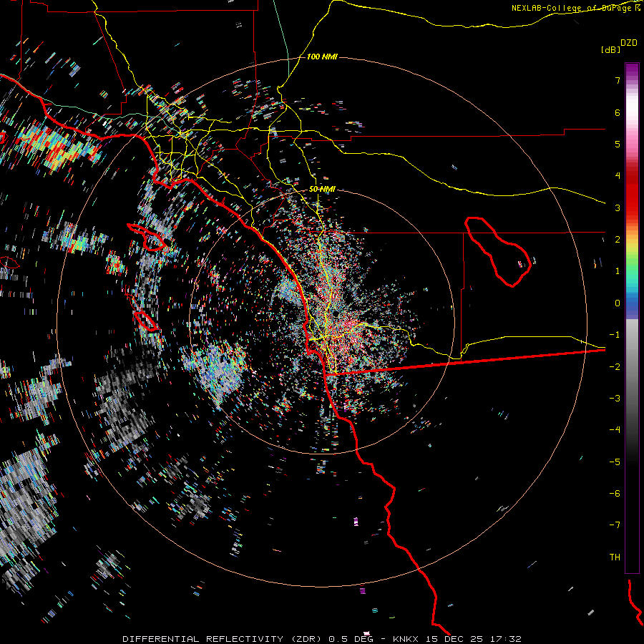Click the 3 dB red color band
The image size is (644, 644).
[x=632, y=208]
